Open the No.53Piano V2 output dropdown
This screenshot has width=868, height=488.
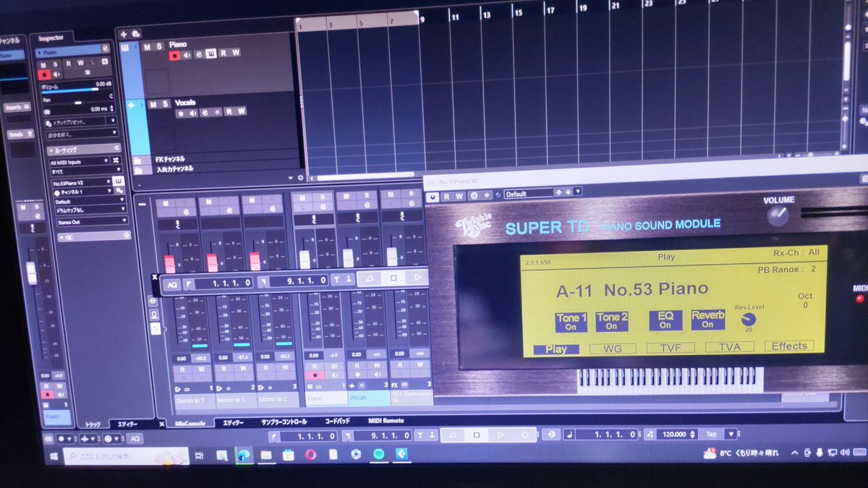point(82,182)
